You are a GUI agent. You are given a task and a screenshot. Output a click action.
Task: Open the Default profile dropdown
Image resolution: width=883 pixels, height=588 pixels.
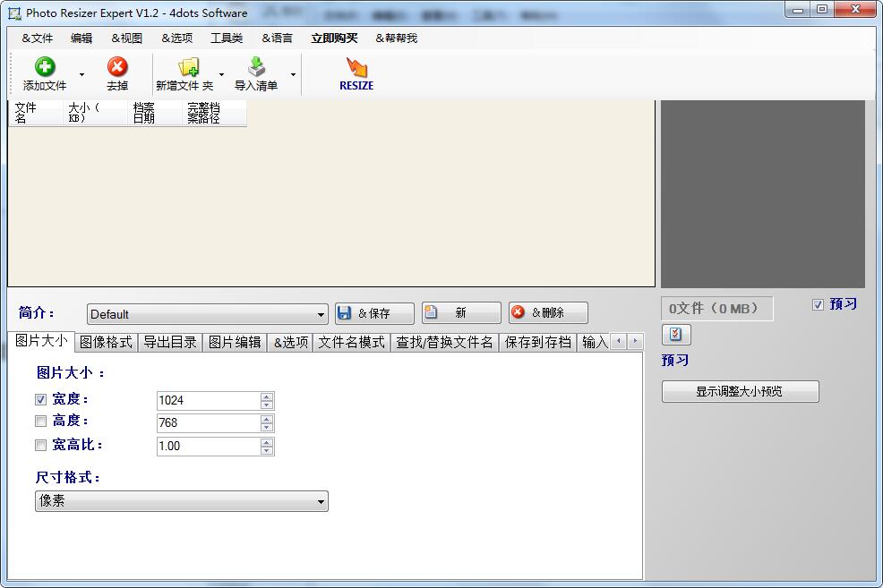pyautogui.click(x=207, y=314)
